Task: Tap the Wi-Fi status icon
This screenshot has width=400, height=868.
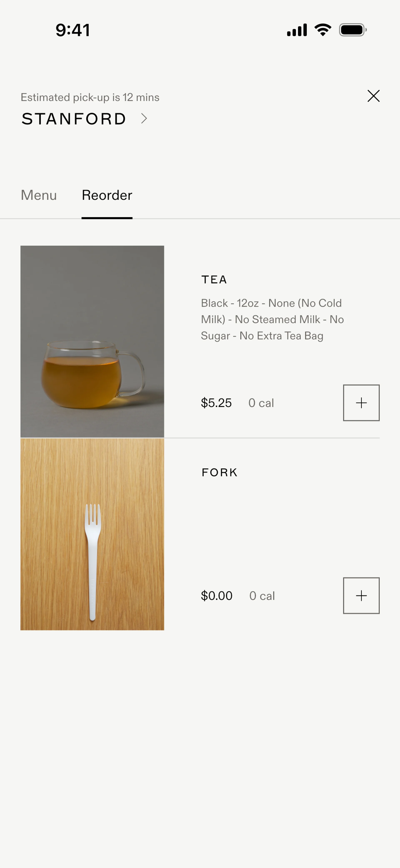Action: coord(322,30)
